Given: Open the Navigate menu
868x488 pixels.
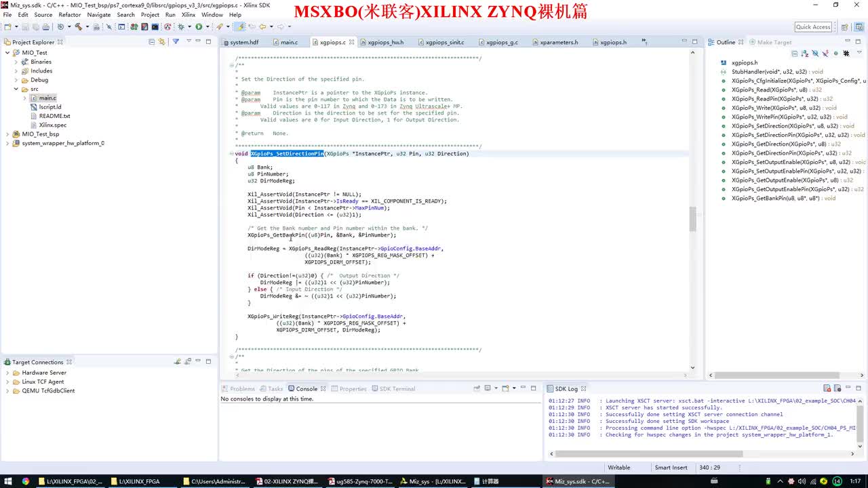Looking at the screenshot, I should click(x=99, y=14).
